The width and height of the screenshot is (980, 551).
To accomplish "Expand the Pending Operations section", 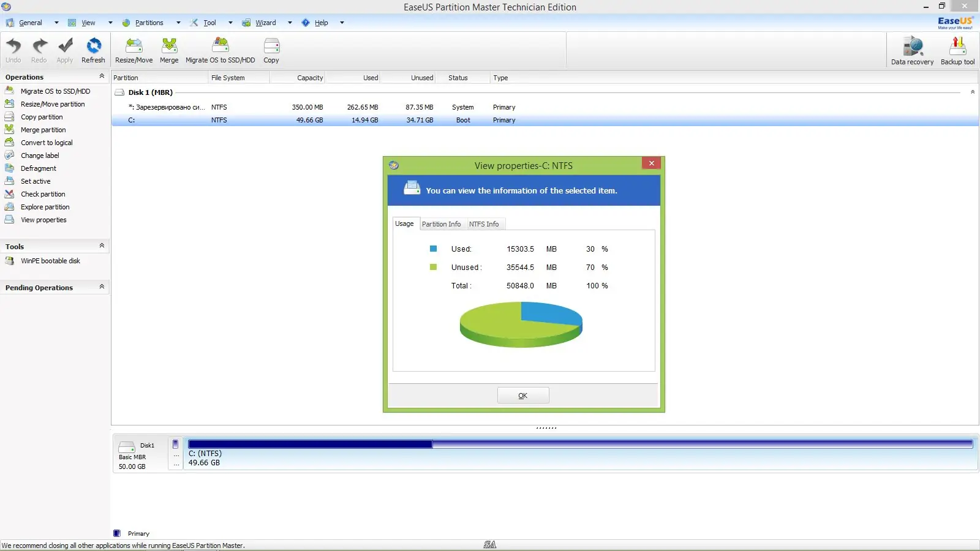I will coord(102,287).
